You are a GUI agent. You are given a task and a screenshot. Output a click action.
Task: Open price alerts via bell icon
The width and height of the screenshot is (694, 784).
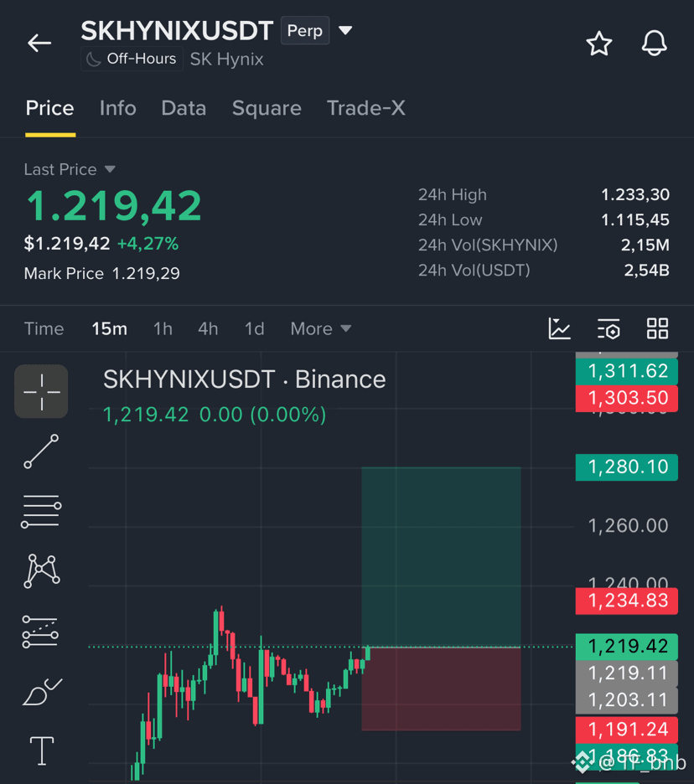click(654, 43)
